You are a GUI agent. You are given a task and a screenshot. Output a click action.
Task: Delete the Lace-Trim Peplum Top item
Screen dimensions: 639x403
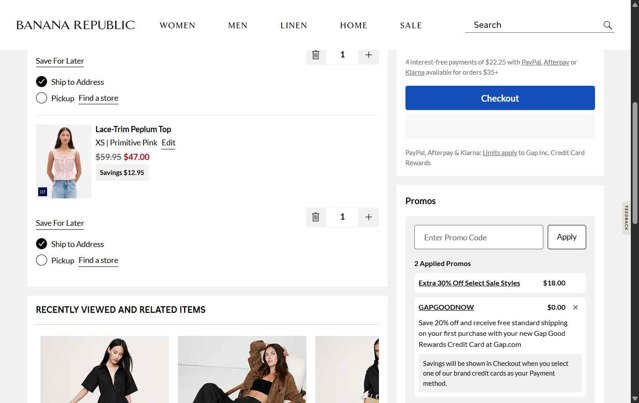point(315,217)
